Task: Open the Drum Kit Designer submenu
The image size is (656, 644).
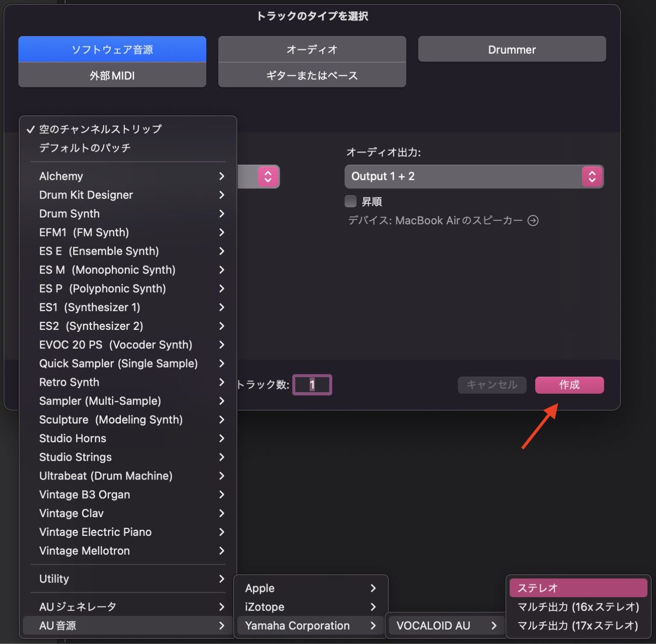Action: click(x=86, y=195)
